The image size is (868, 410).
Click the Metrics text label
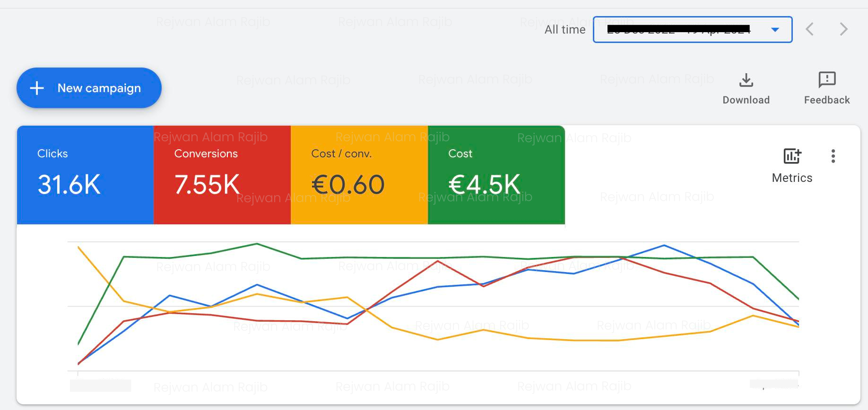pos(792,178)
